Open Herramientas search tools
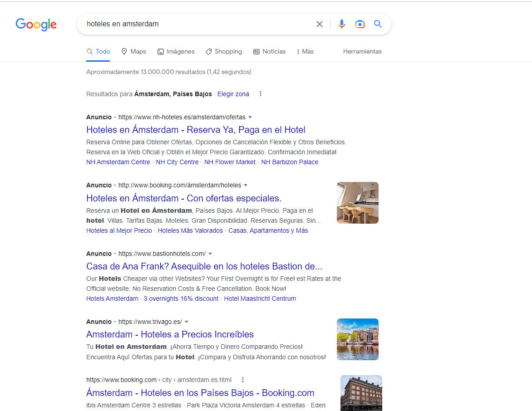Screen dimensions: 532x411 point(362,52)
